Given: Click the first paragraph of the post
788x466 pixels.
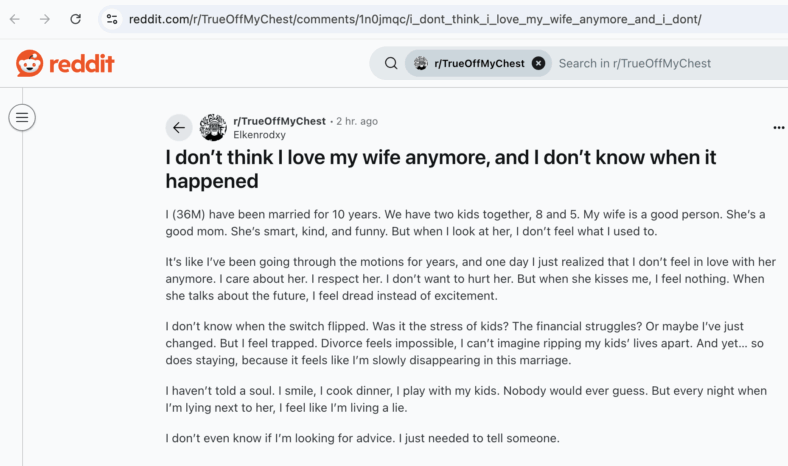Looking at the screenshot, I should click(x=465, y=223).
